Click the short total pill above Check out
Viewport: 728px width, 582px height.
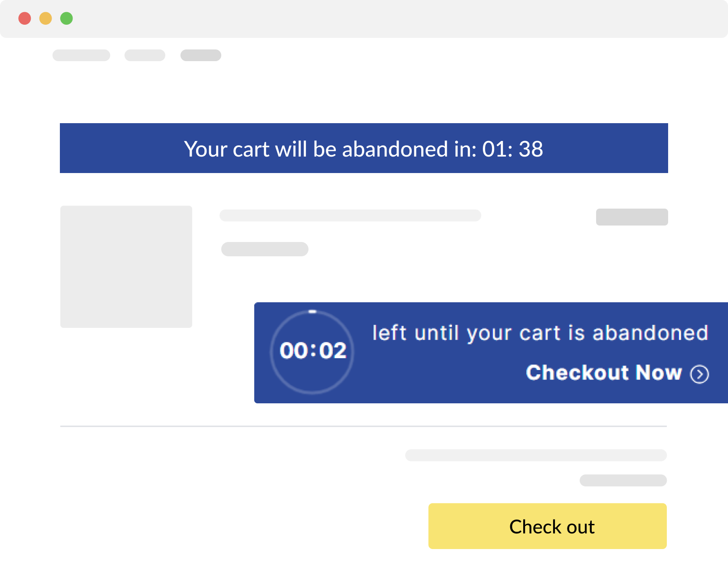tap(623, 481)
